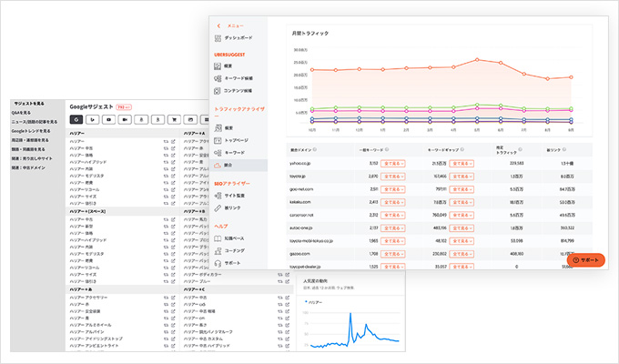
Task: Click info icon next to 推定トラフィック header
Action: click(520, 149)
